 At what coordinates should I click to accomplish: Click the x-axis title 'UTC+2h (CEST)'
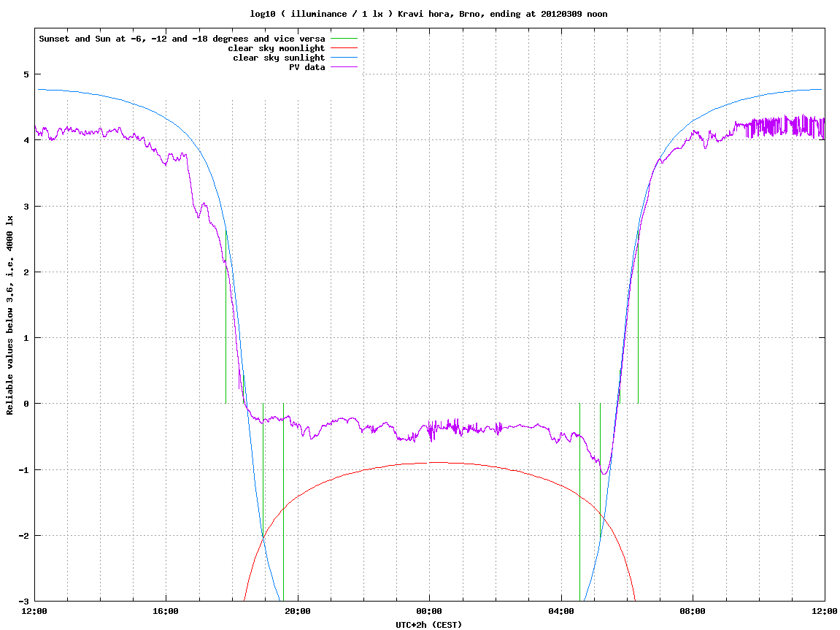click(428, 625)
